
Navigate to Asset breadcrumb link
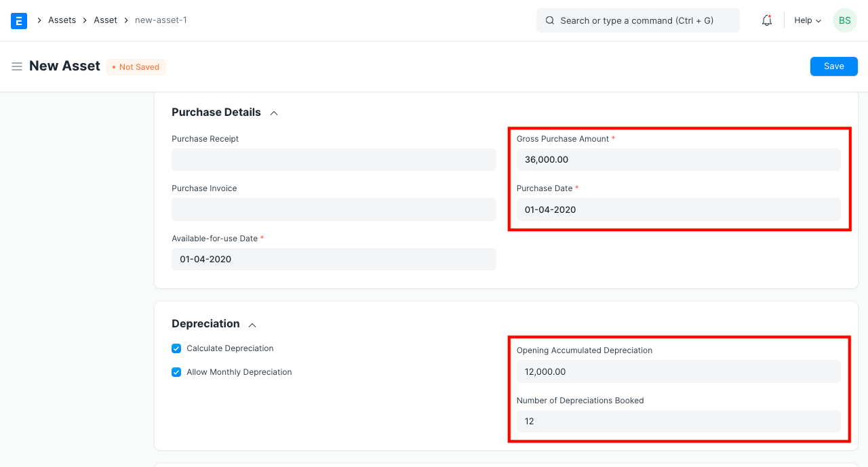click(x=105, y=20)
